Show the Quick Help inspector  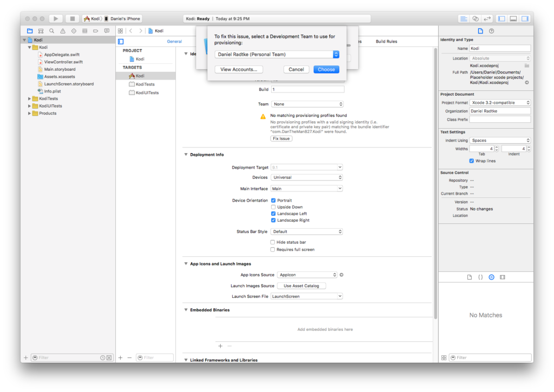point(491,31)
